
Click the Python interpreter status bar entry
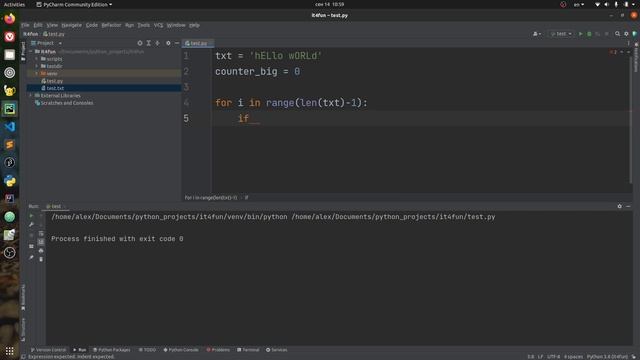(607, 357)
